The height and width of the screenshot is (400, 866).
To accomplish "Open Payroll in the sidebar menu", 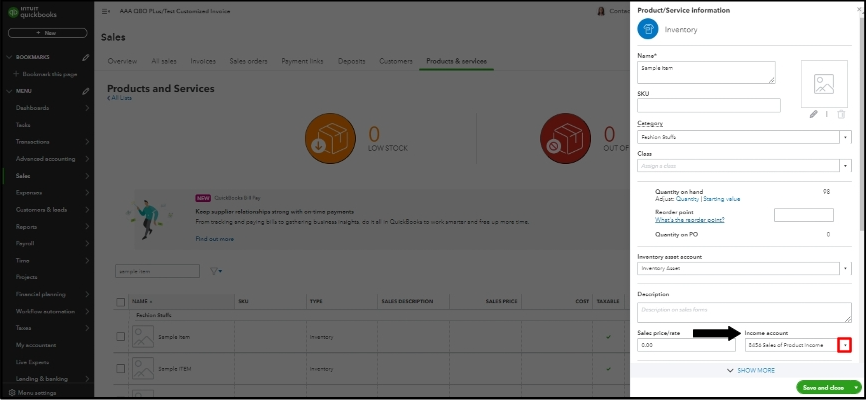I will click(x=25, y=244).
